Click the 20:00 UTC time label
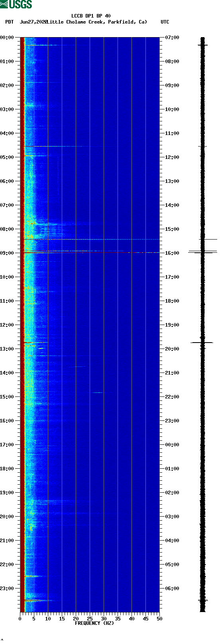This screenshot has height=644, width=220. [x=172, y=349]
